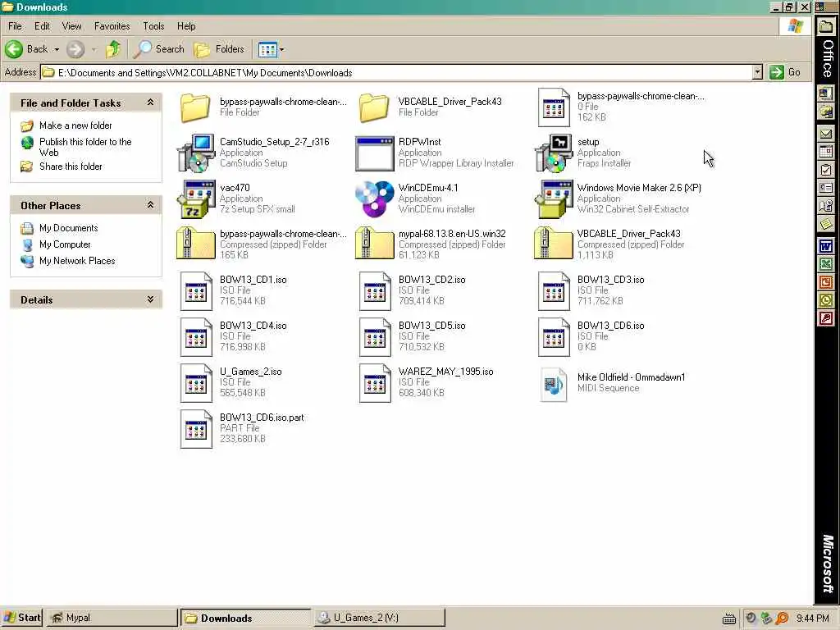
Task: Click Make a new folder link
Action: (x=75, y=126)
